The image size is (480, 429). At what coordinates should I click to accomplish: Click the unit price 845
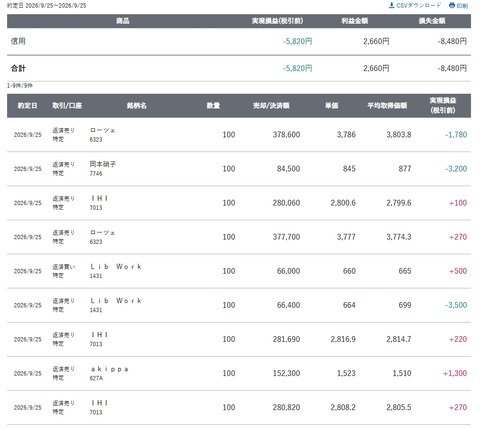pos(349,169)
